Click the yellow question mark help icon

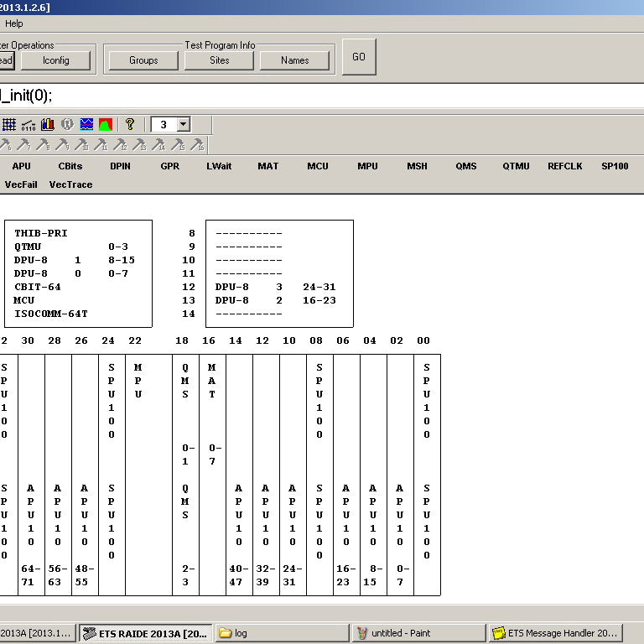pyautogui.click(x=130, y=124)
